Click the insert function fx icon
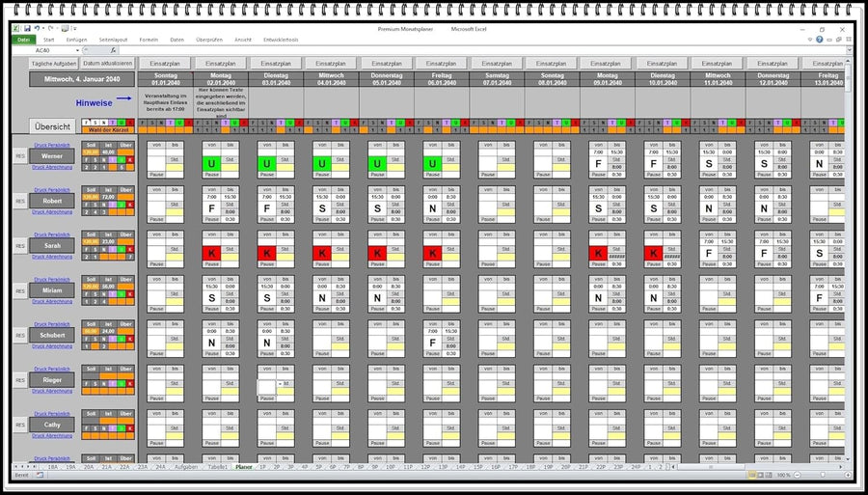868x495 pixels. tap(113, 50)
